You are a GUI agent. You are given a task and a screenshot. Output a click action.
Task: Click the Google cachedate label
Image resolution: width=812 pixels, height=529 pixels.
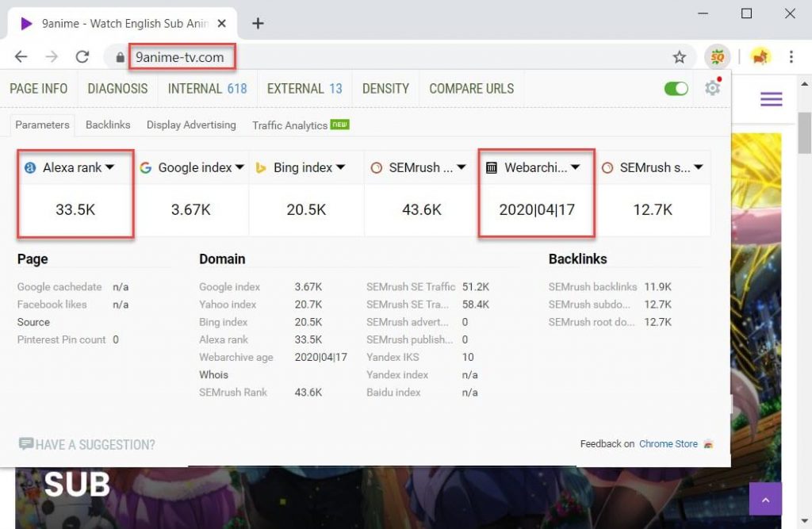point(59,286)
